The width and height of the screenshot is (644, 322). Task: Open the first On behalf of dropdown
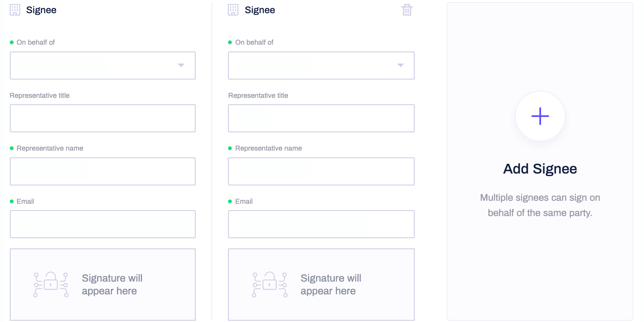[x=103, y=66]
